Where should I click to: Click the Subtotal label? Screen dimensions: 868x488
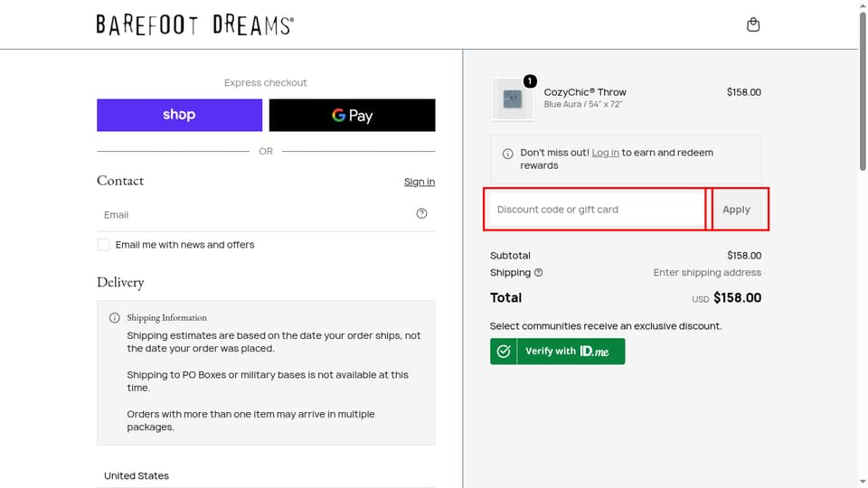[510, 256]
